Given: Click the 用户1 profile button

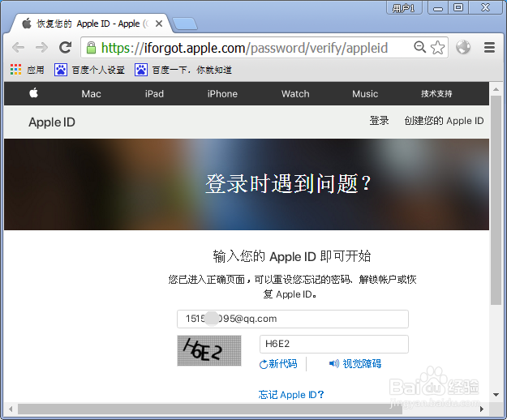Looking at the screenshot, I should pyautogui.click(x=404, y=8).
